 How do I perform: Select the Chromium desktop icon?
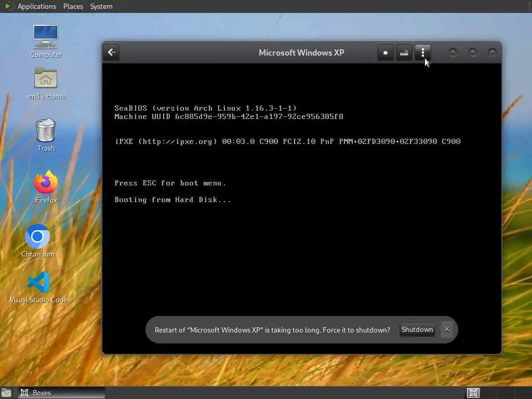[x=37, y=241]
